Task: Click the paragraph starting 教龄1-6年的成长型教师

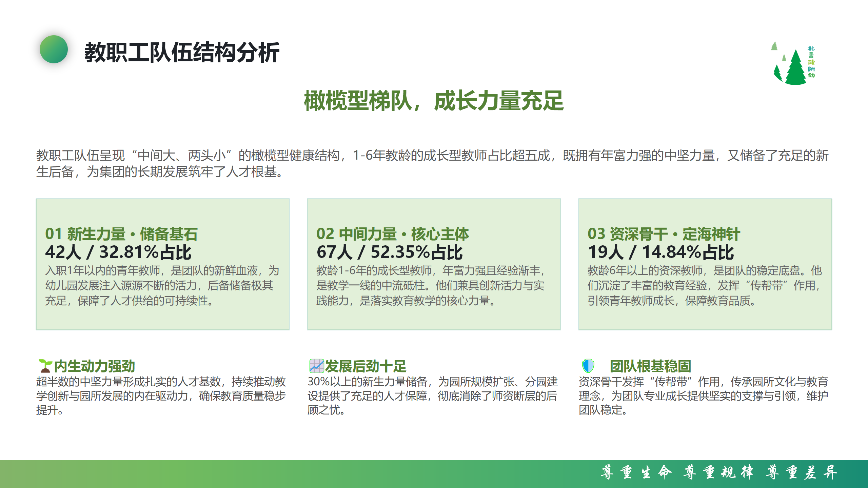Action: (431, 285)
